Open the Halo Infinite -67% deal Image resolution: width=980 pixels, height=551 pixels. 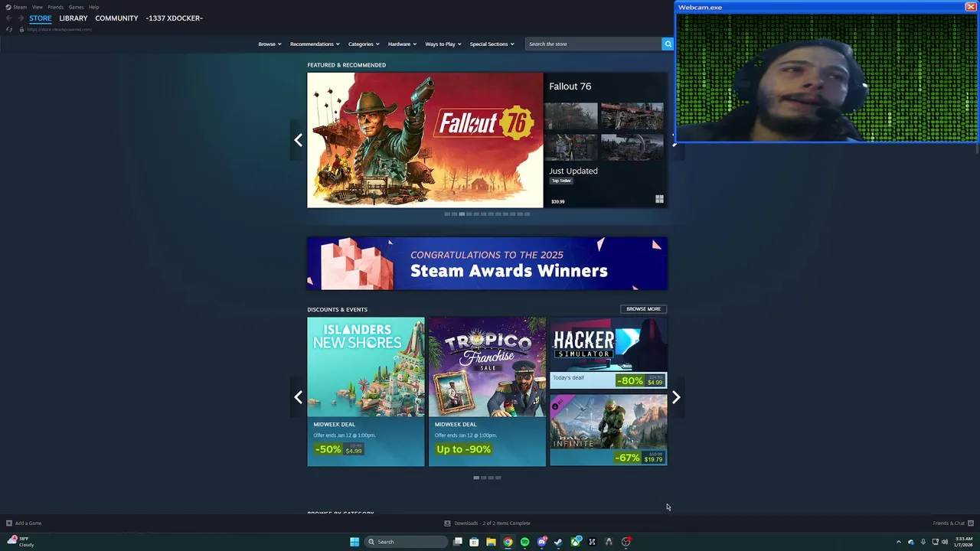[608, 430]
